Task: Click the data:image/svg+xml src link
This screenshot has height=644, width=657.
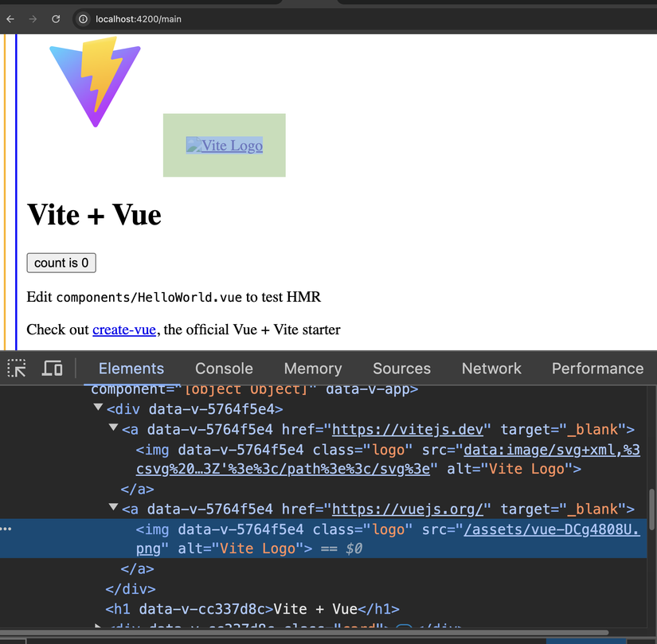Action: (388, 459)
